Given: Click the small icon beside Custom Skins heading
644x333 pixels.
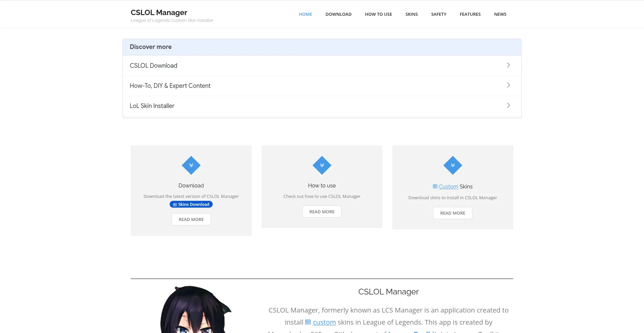Looking at the screenshot, I should coord(435,186).
